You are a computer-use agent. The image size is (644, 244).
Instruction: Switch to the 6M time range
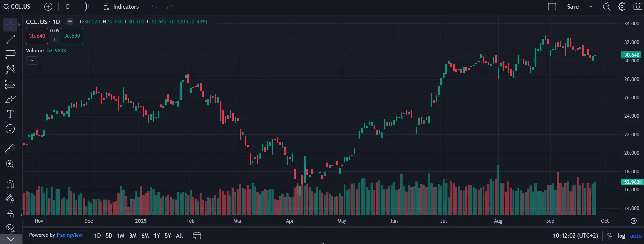[x=145, y=236]
